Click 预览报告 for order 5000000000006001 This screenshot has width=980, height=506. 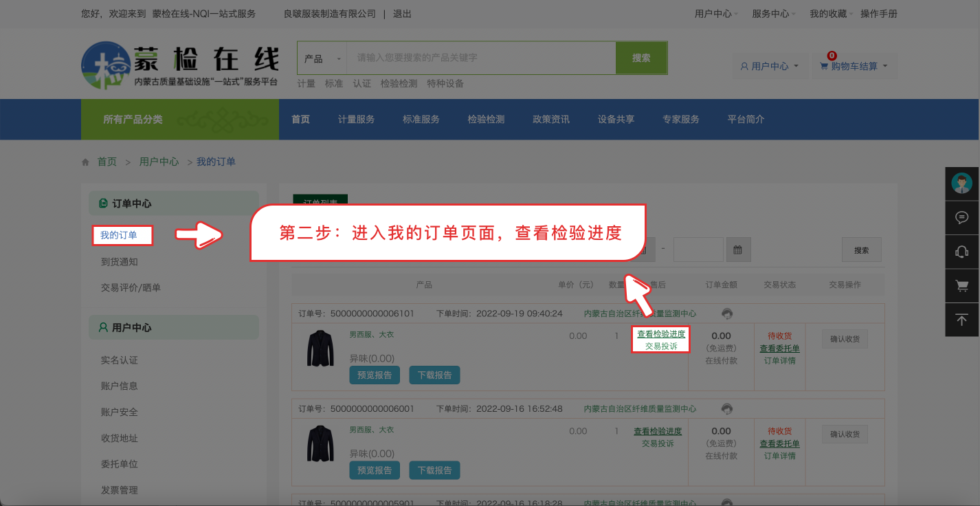375,470
